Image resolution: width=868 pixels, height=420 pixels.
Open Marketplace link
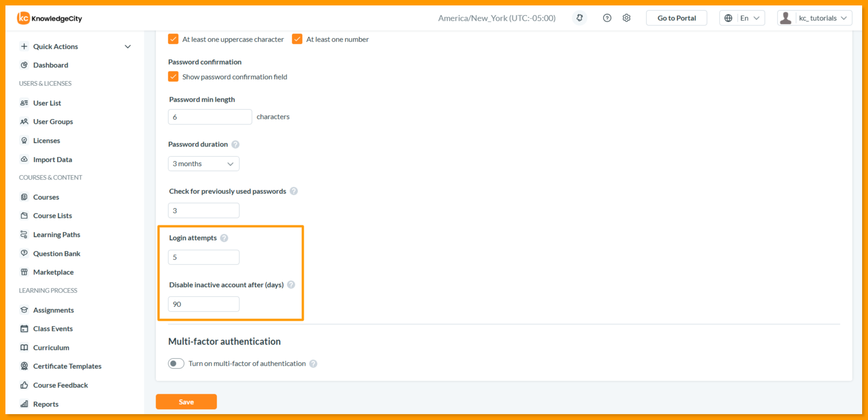tap(53, 272)
